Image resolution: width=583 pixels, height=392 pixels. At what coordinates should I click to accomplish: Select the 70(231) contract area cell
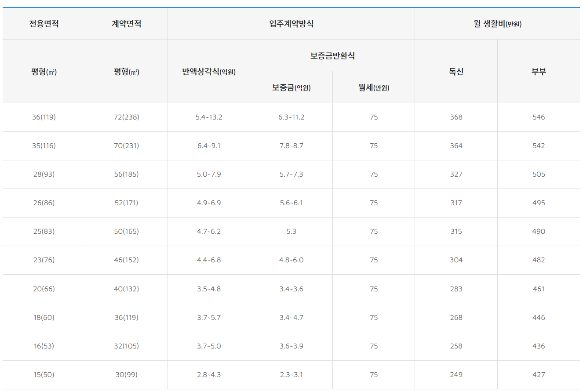click(126, 146)
